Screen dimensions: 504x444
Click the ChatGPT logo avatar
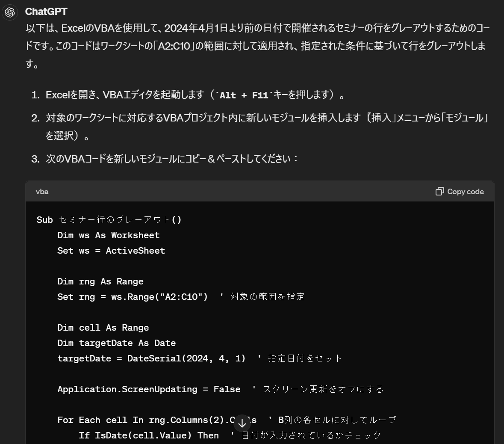click(x=10, y=12)
